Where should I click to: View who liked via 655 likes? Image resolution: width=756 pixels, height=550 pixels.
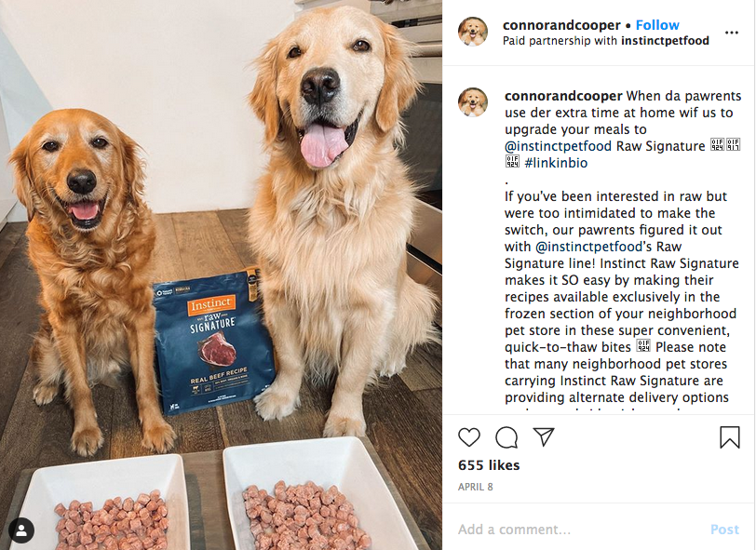[489, 465]
